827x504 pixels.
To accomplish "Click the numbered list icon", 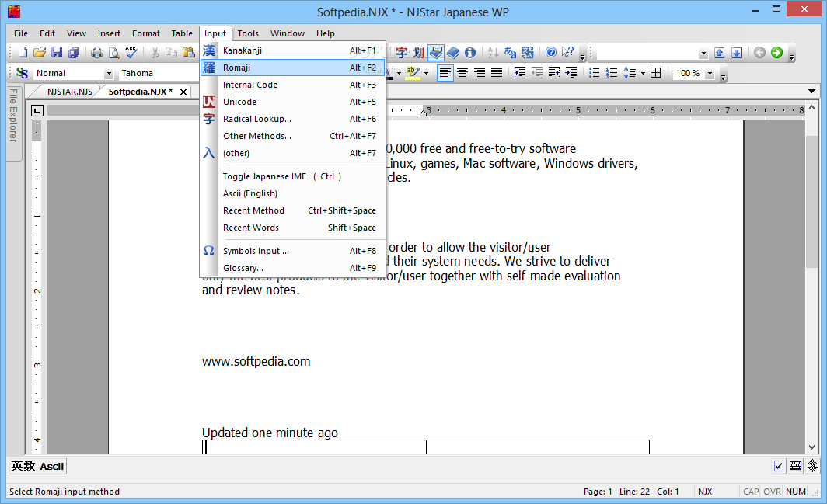I will (612, 73).
